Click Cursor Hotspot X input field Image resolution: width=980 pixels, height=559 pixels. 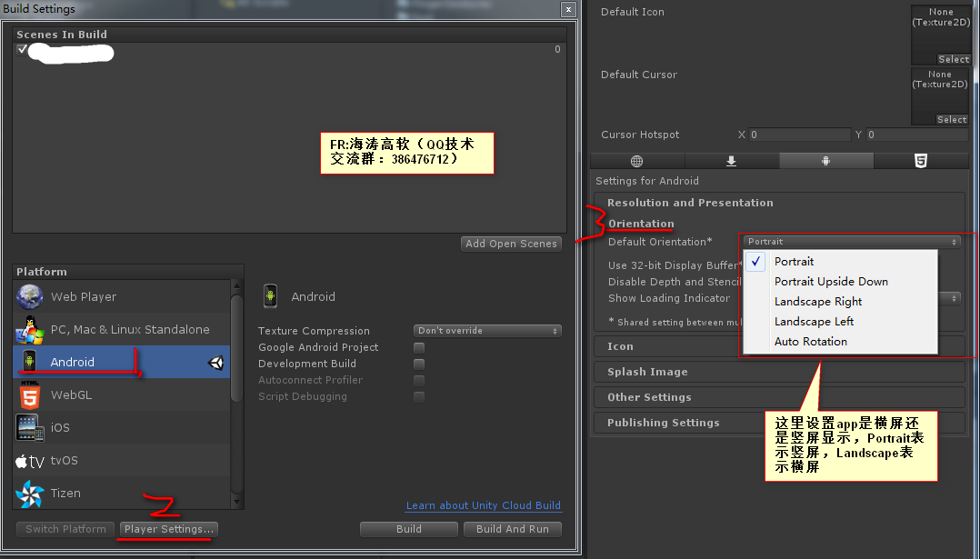click(x=799, y=135)
